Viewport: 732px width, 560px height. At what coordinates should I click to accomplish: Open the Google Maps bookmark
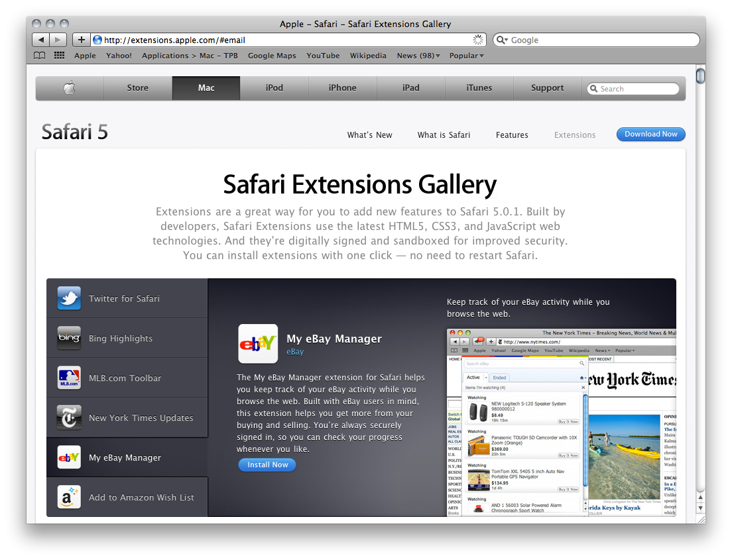click(x=272, y=56)
